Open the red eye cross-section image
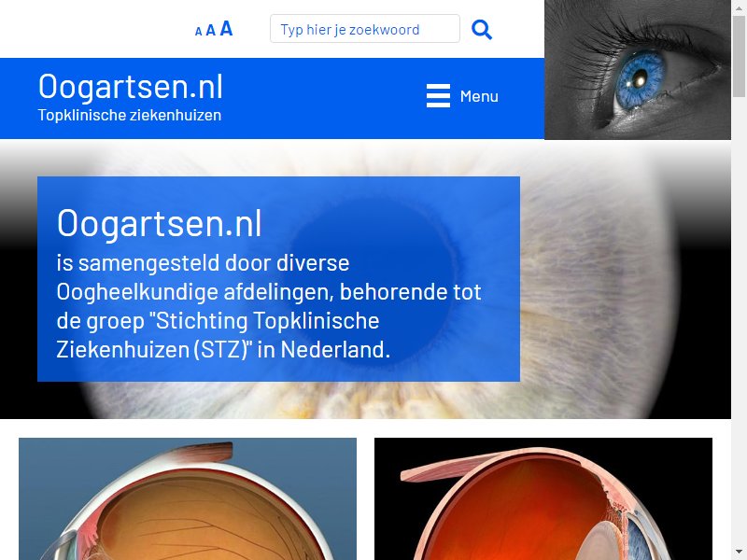Image resolution: width=747 pixels, height=560 pixels. 543,498
